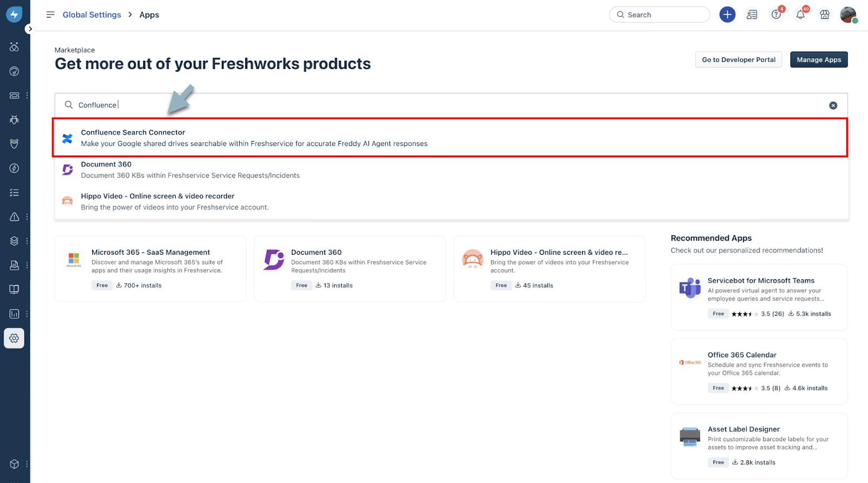Open the lightning circle sidebar icon
Viewport: 868px width, 483px height.
click(x=14, y=168)
